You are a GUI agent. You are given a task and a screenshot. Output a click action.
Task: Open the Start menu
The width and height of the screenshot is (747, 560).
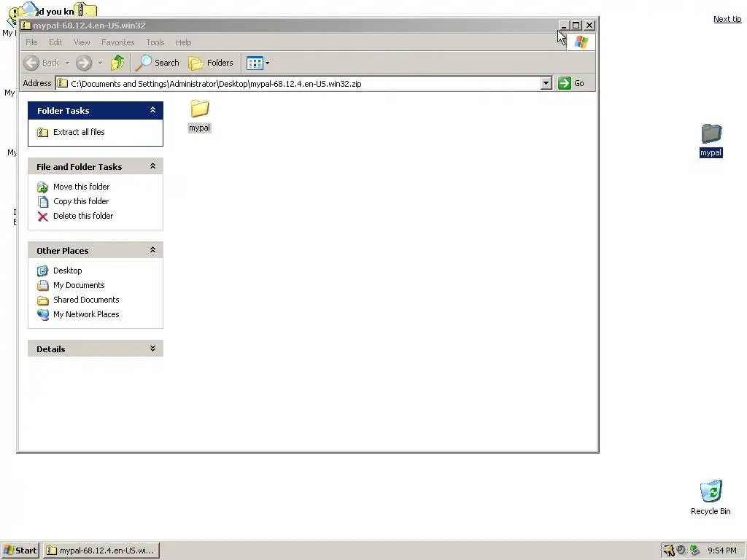20,551
